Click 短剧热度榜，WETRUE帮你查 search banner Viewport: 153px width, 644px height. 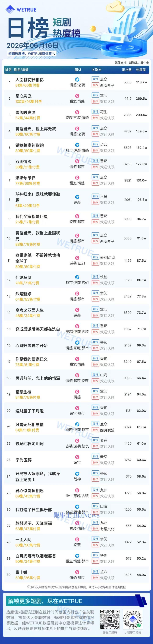click(x=32, y=53)
